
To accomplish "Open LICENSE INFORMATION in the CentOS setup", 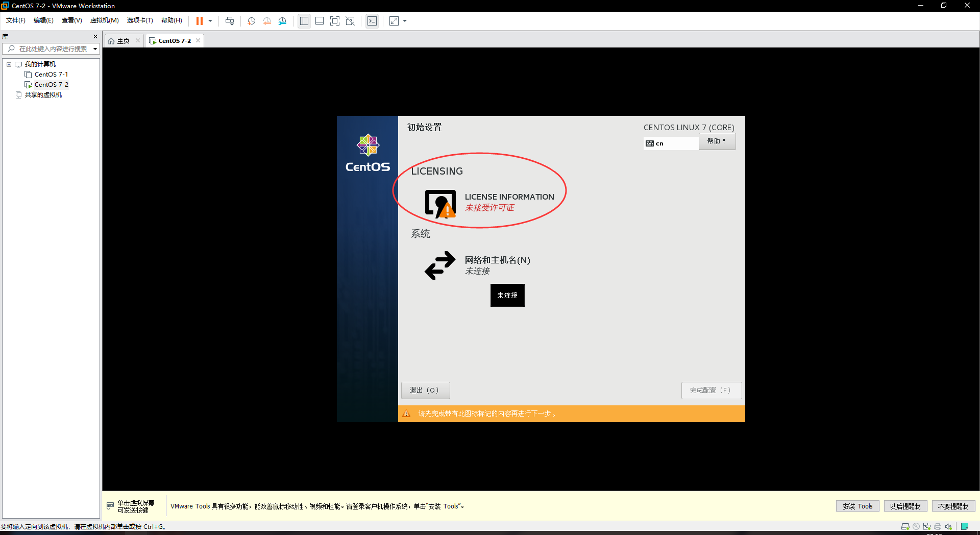I will coord(509,197).
